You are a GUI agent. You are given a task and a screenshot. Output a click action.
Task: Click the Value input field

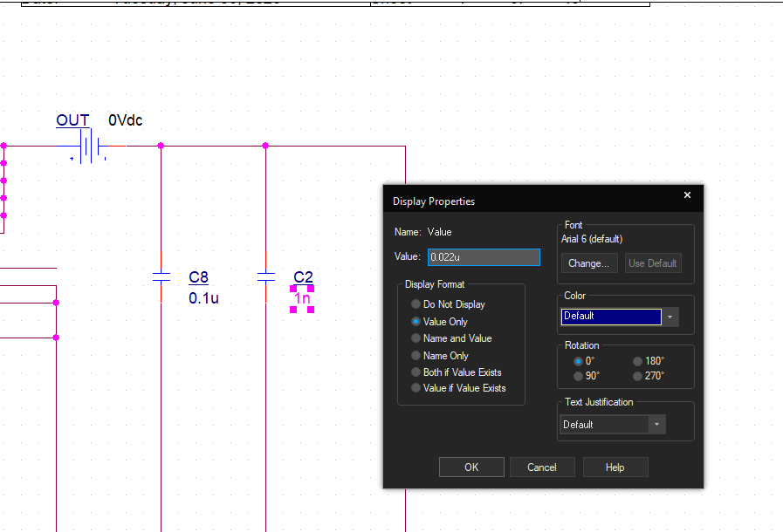pyautogui.click(x=484, y=257)
